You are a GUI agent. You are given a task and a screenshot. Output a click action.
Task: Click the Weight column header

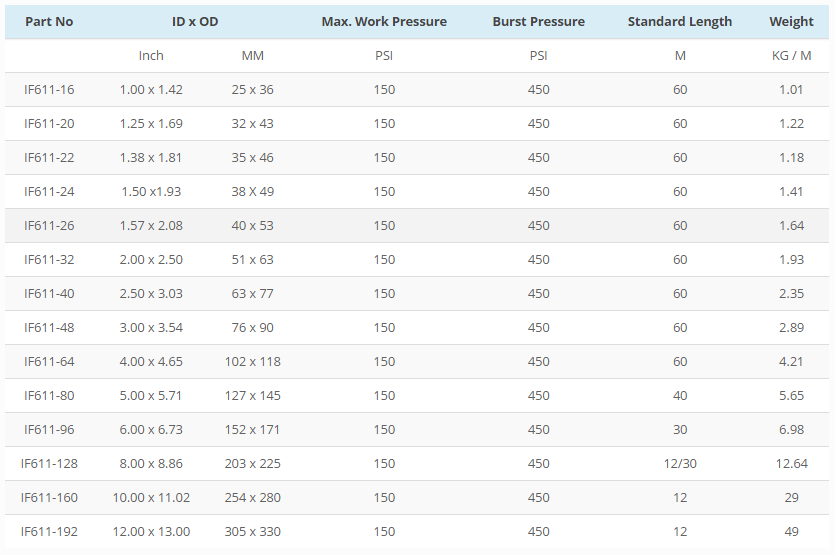(791, 21)
